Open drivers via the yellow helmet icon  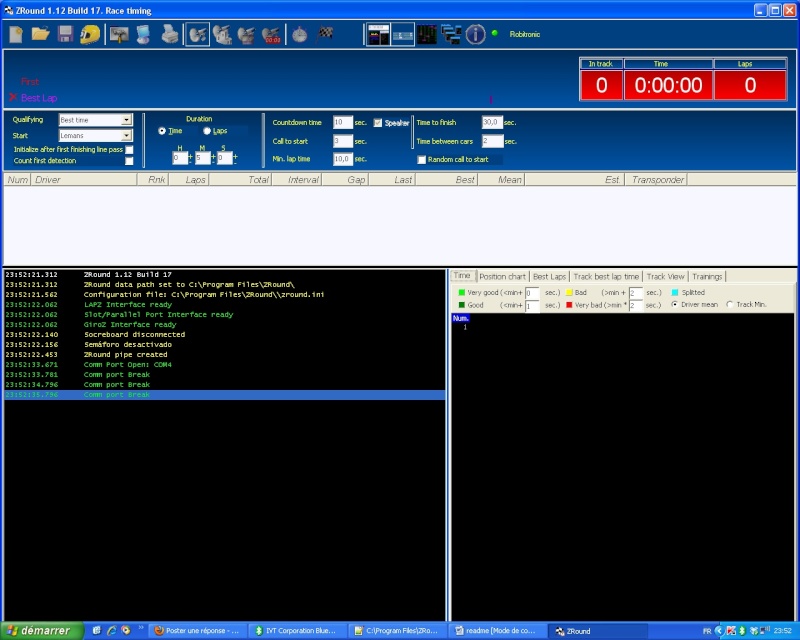pos(90,35)
